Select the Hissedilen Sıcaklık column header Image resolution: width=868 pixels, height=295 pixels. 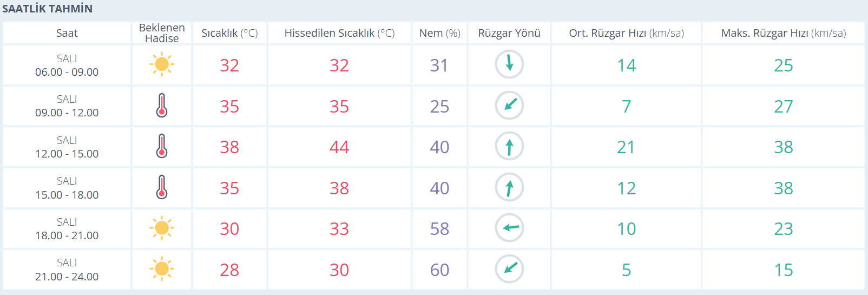point(339,33)
